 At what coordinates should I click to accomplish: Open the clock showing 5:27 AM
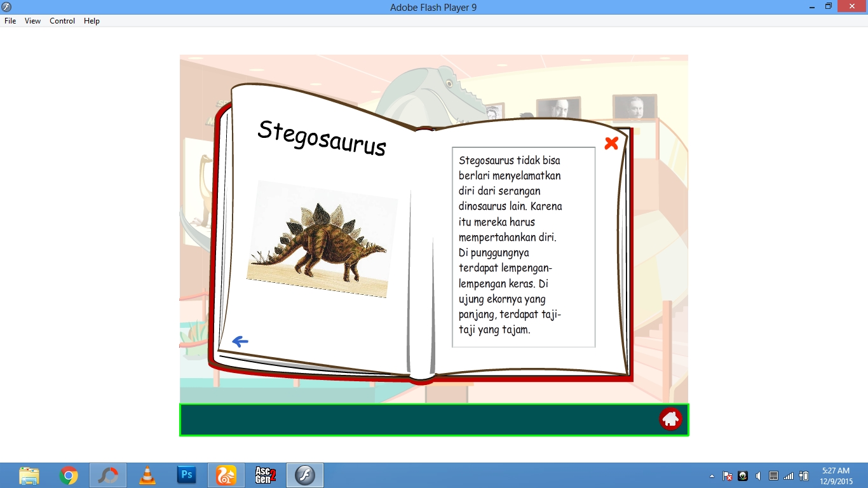836,475
